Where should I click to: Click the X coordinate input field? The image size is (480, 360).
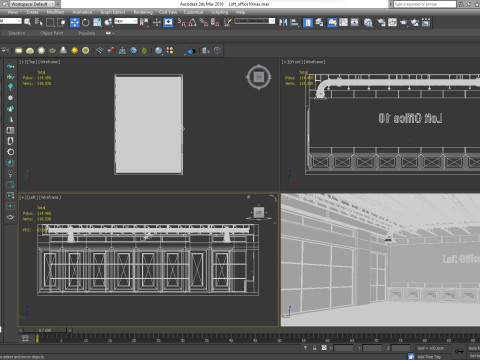click(x=343, y=348)
